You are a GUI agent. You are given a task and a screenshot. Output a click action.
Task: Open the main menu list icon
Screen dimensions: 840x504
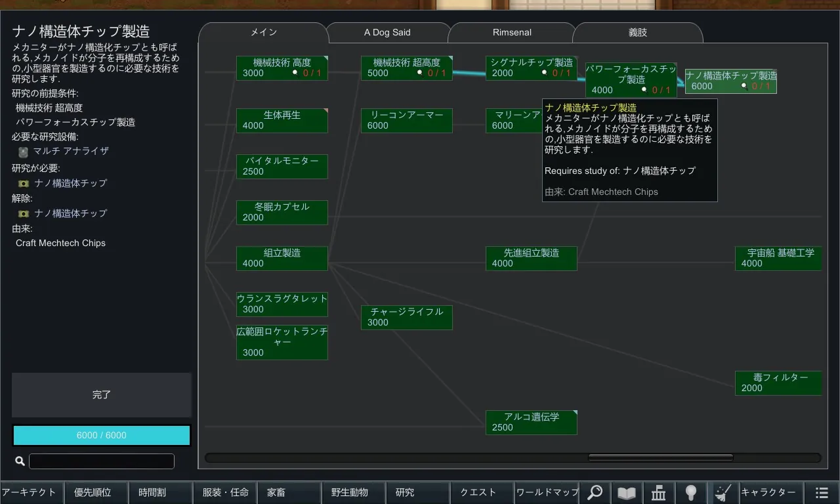pyautogui.click(x=822, y=492)
